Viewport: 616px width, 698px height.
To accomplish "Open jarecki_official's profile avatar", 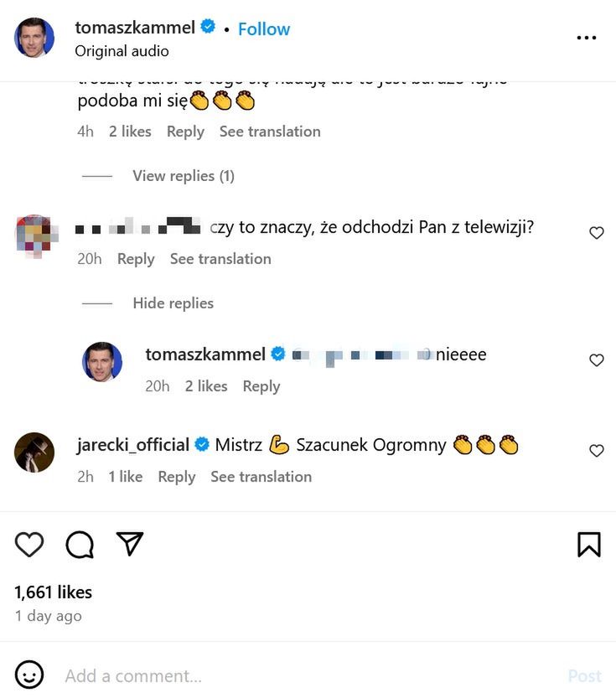I will [34, 452].
